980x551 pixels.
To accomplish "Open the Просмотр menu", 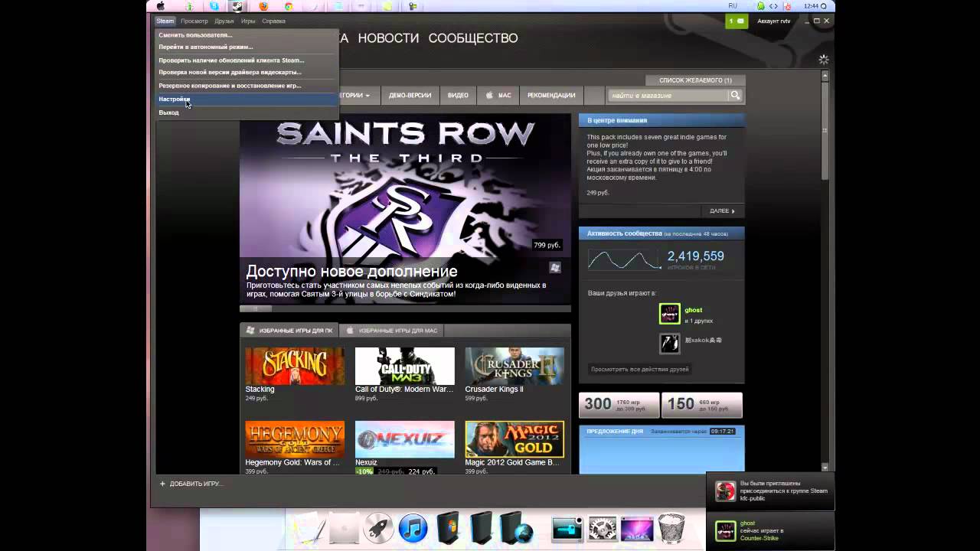I will pyautogui.click(x=194, y=21).
